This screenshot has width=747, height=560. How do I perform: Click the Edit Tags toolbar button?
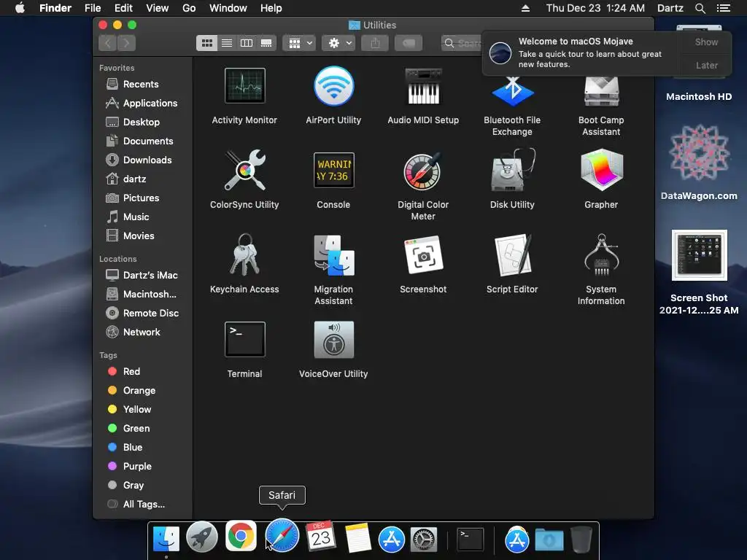pyautogui.click(x=409, y=43)
